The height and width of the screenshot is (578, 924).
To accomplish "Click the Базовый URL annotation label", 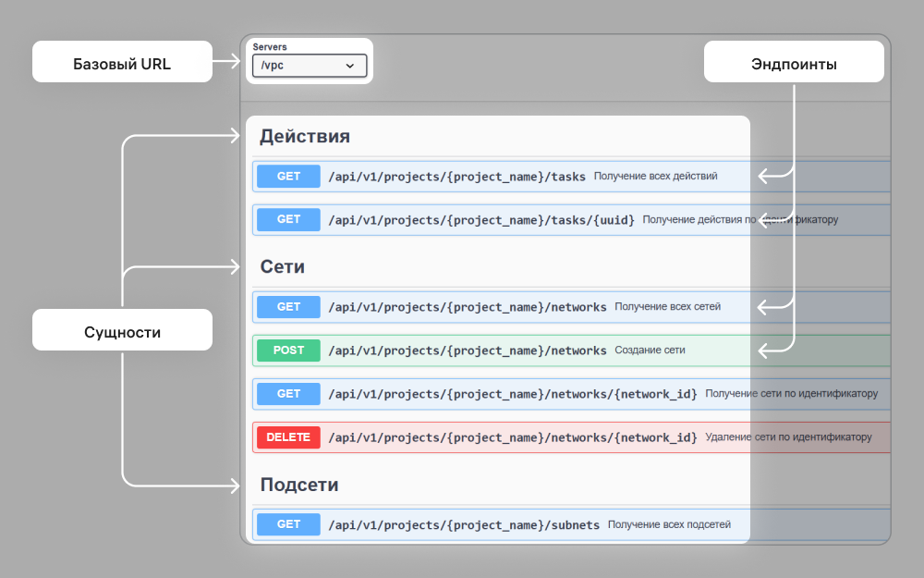I will tap(122, 64).
